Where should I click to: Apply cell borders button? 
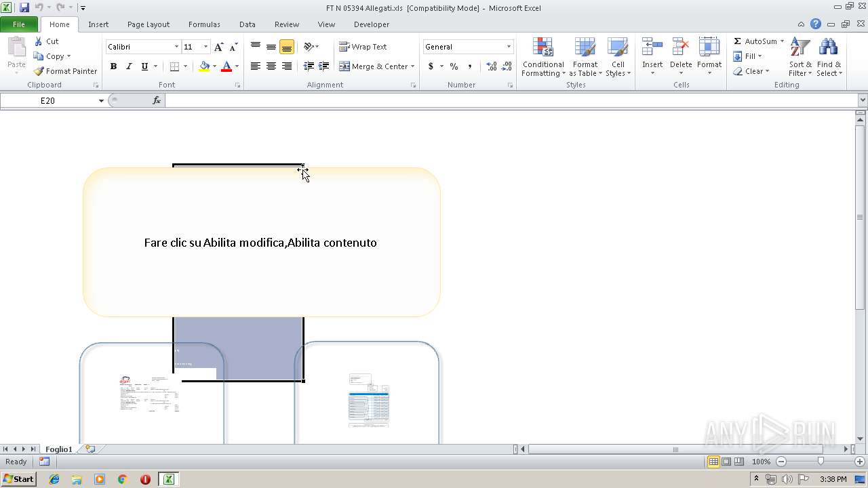[174, 66]
